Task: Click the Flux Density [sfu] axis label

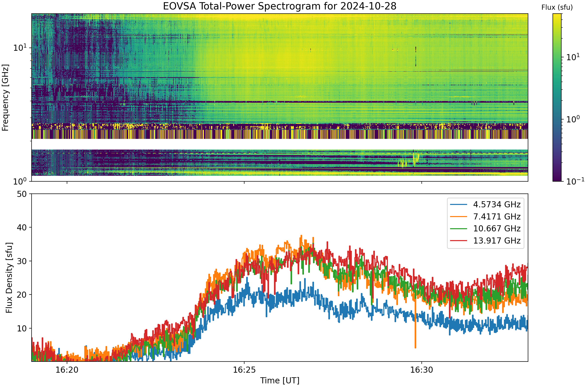Action: pos(9,278)
